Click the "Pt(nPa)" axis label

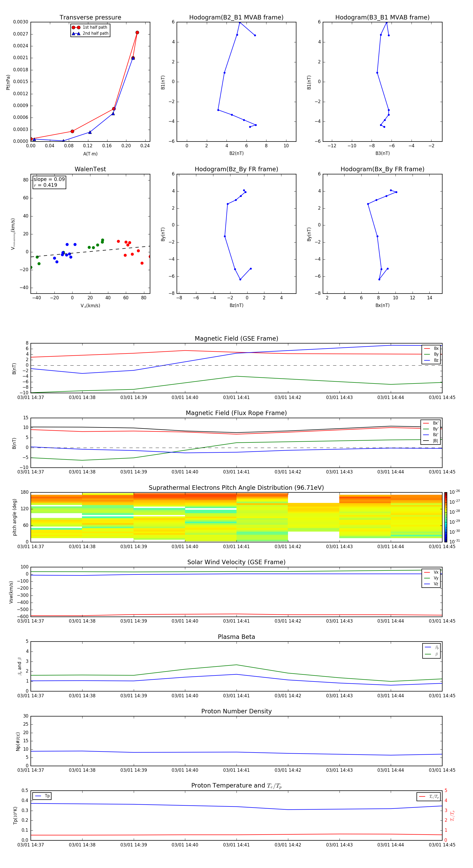8,82
